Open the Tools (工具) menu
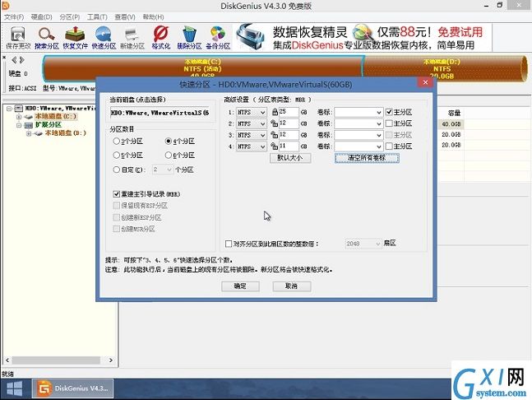Viewport: 532px width, 400px height. pos(97,17)
